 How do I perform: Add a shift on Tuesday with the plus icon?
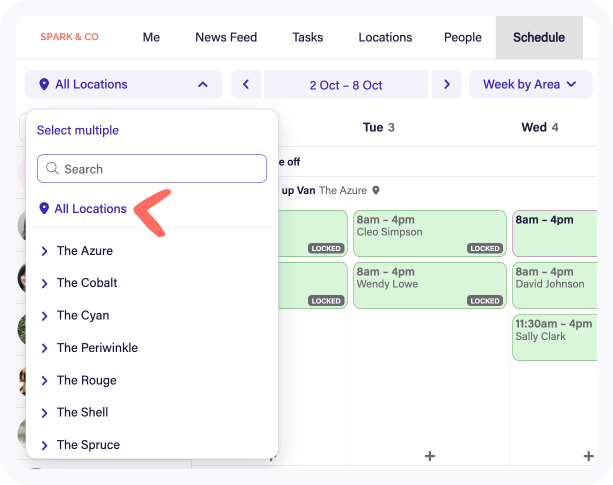(x=430, y=456)
